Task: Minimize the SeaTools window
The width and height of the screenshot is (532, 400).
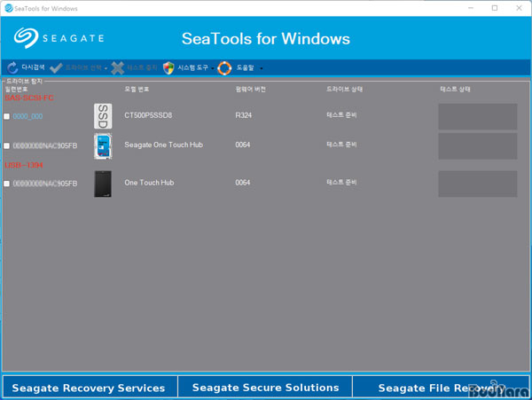Action: coord(471,8)
